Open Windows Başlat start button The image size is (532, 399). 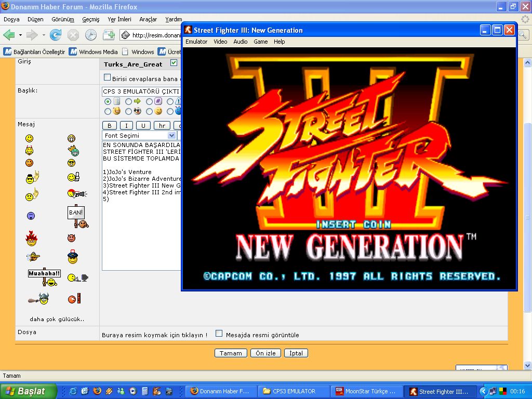click(29, 391)
